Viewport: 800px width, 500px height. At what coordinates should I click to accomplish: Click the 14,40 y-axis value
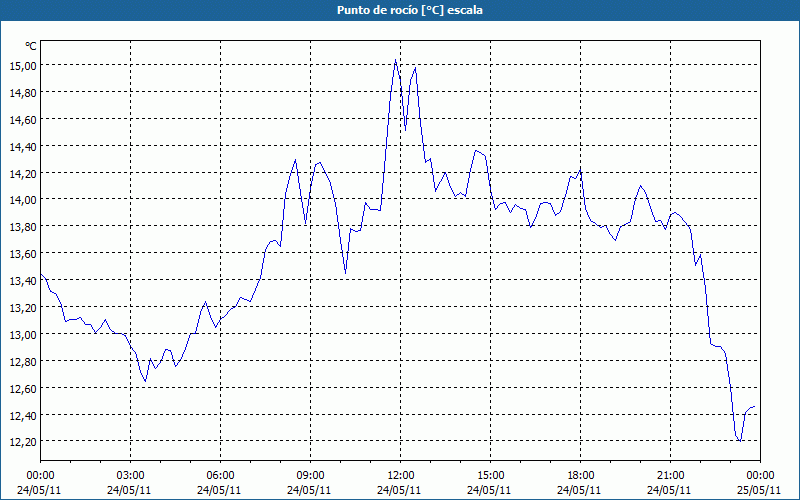point(23,146)
